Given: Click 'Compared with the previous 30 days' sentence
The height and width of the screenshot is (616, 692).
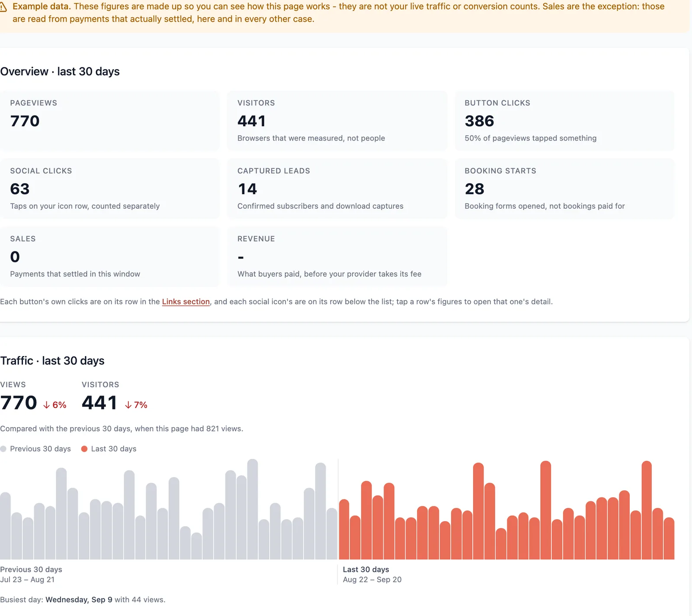Looking at the screenshot, I should (122, 429).
